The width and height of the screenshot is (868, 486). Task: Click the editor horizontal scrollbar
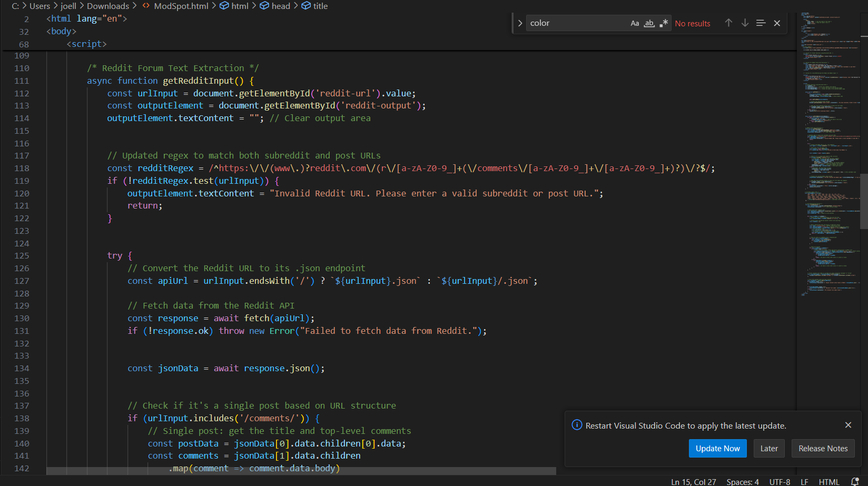tap(301, 471)
